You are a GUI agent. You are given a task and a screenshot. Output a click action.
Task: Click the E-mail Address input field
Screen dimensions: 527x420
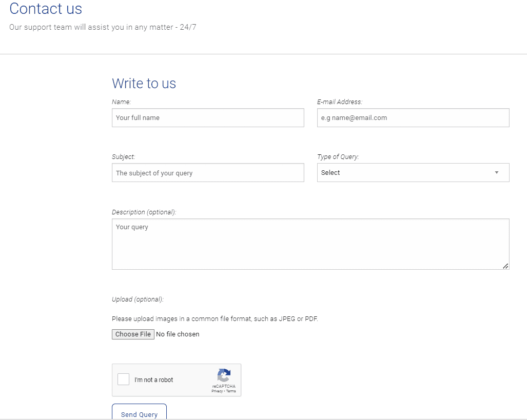[413, 117]
